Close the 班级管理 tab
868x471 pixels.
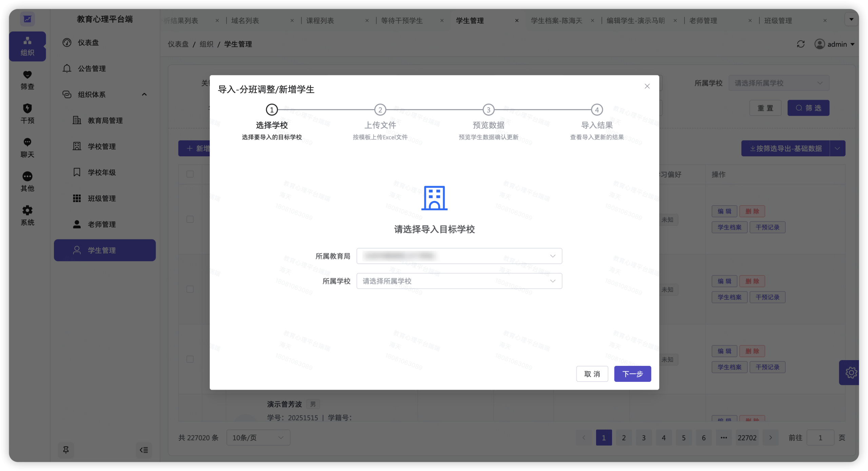pyautogui.click(x=825, y=21)
